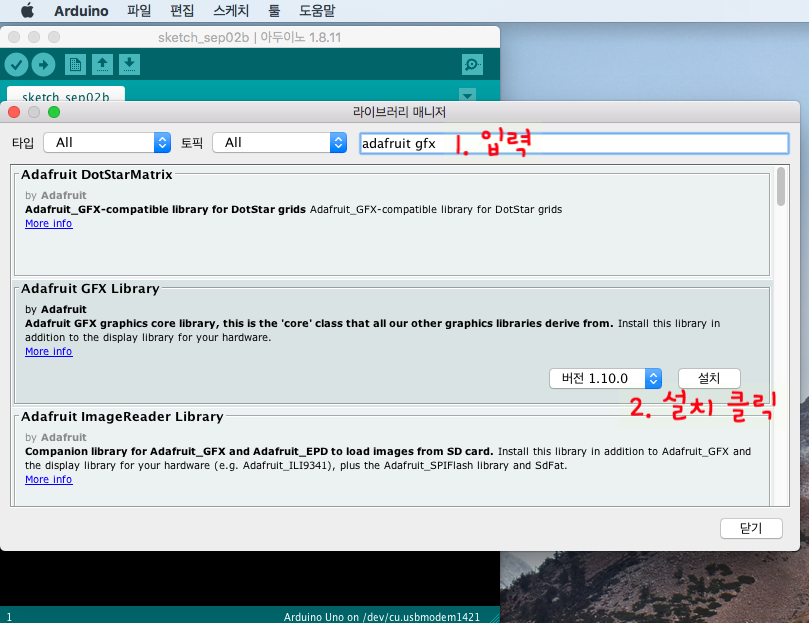Screen dimensions: 809x623
Task: Select the sketch_sep02b tab
Action: click(66, 94)
